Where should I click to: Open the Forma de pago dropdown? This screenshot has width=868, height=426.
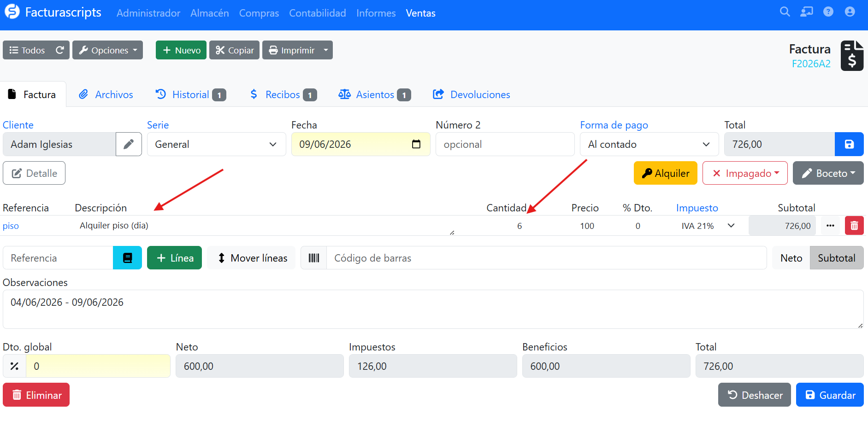[650, 144]
